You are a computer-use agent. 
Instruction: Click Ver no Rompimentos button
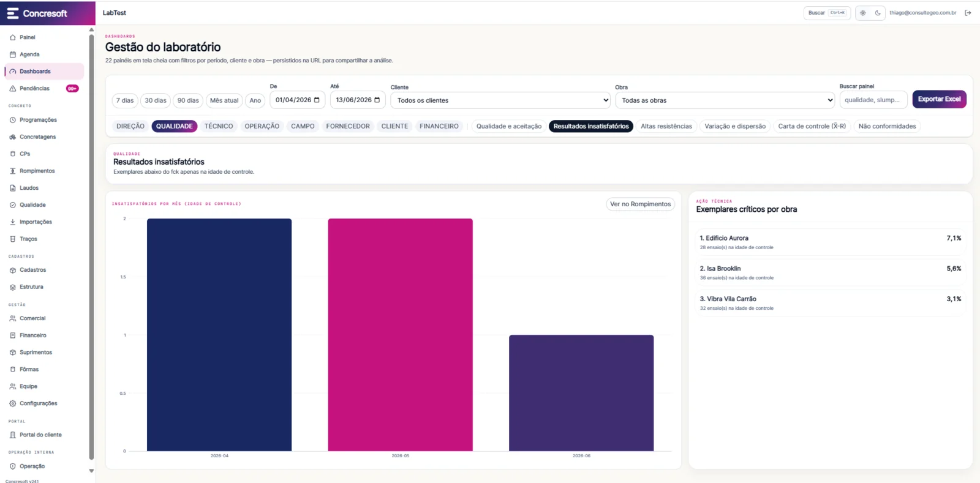[641, 204]
